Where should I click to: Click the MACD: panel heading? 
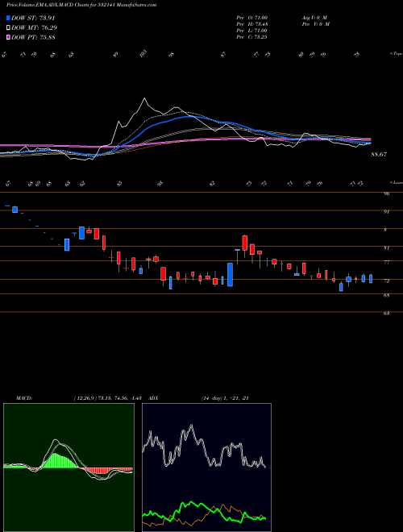(x=24, y=398)
